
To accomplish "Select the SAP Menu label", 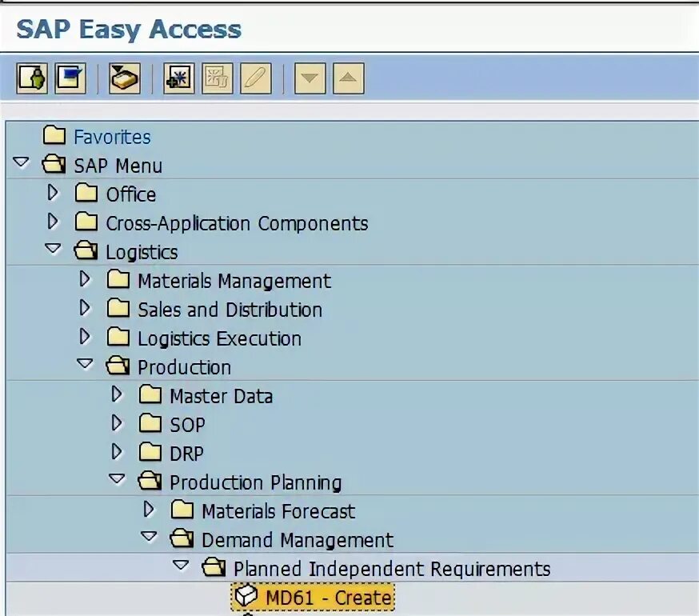I will [118, 166].
